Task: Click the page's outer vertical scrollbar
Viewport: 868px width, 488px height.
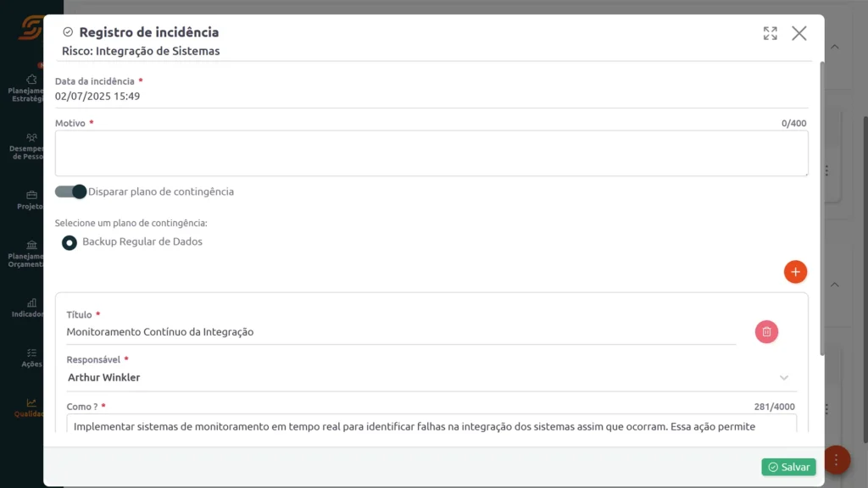Action: pyautogui.click(x=865, y=280)
